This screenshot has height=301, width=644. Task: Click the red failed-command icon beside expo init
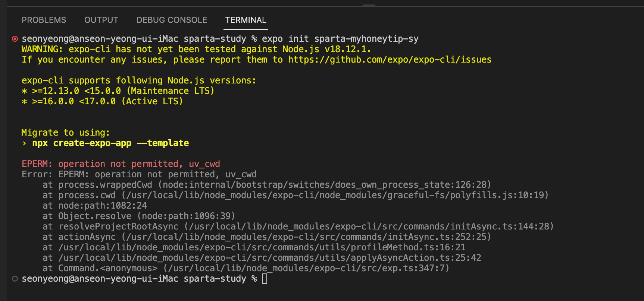[x=15, y=39]
